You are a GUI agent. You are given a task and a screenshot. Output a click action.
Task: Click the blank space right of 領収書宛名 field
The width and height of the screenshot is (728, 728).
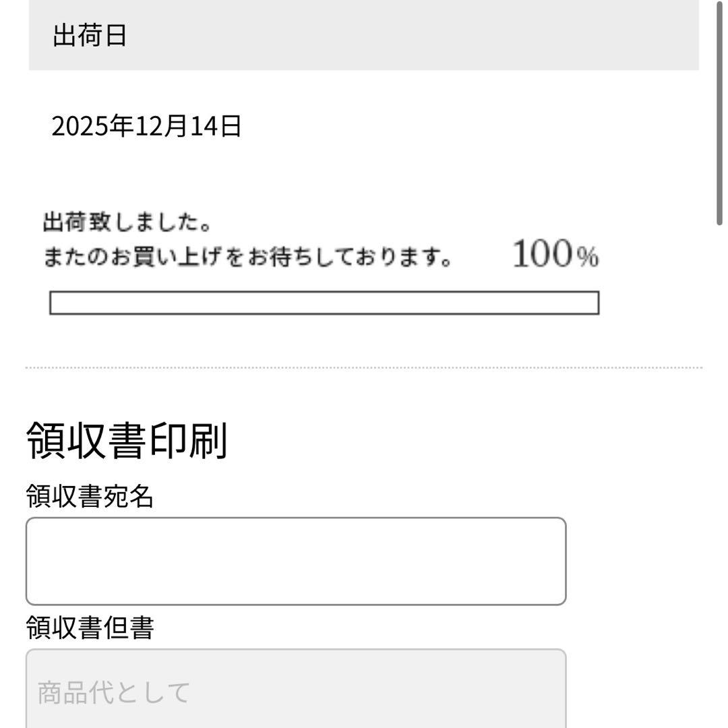[640, 561]
